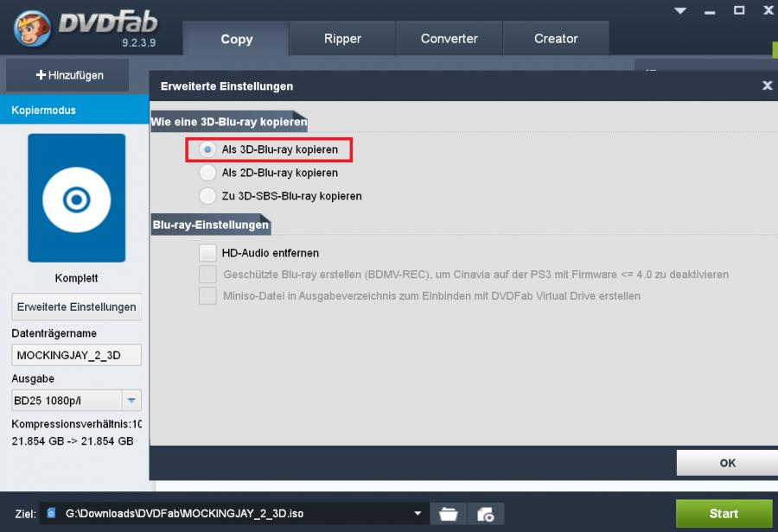Click the Erweiterte Einstellungen button

tap(76, 307)
